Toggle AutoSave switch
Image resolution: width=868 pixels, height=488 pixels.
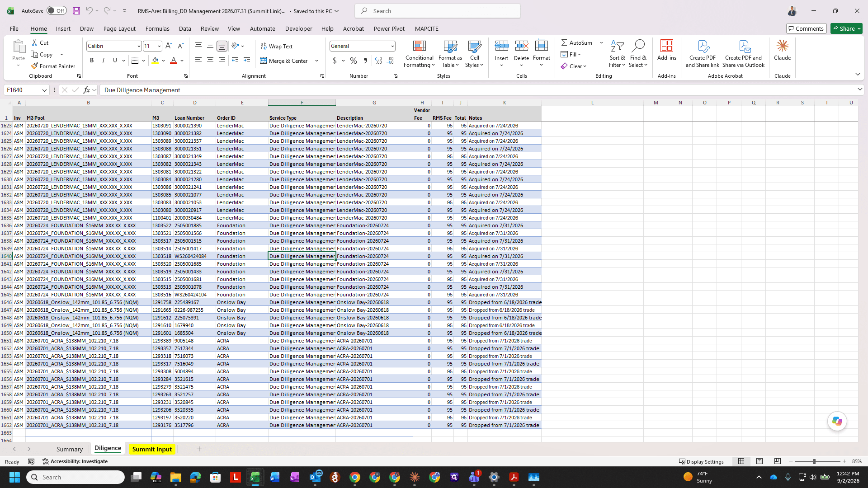pos(57,11)
